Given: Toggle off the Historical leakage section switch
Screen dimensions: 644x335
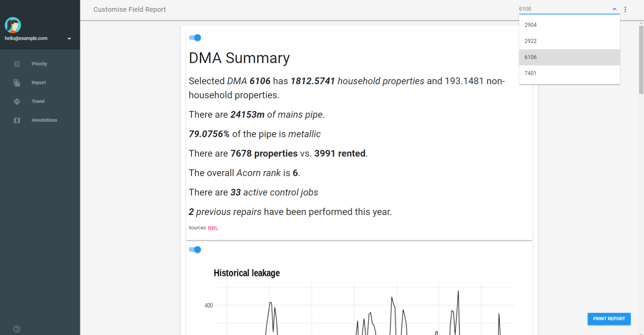Looking at the screenshot, I should click(195, 250).
